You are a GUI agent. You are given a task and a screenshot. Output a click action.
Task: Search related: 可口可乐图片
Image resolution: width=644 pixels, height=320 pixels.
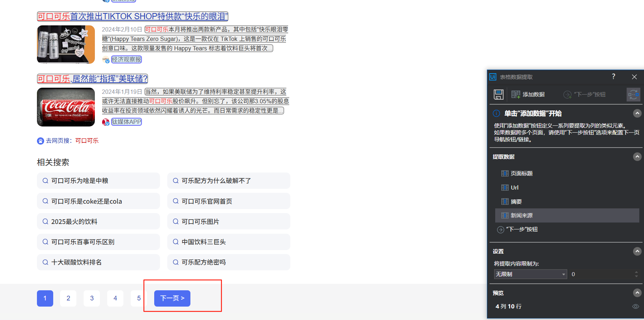coord(229,221)
